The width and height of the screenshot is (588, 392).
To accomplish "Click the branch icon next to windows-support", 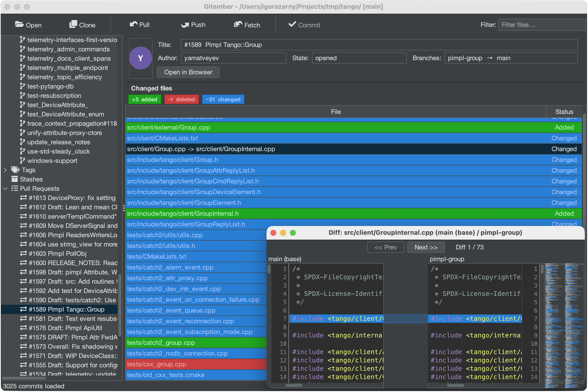I will [x=22, y=160].
